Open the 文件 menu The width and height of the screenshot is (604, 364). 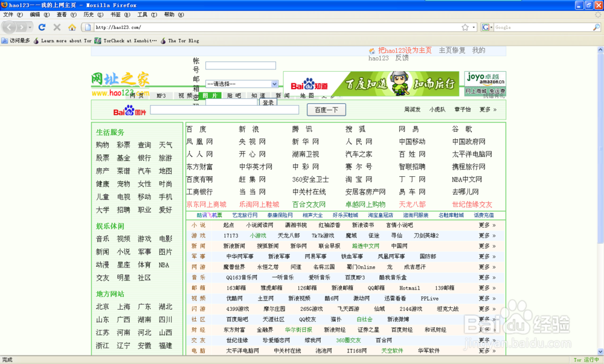point(12,14)
